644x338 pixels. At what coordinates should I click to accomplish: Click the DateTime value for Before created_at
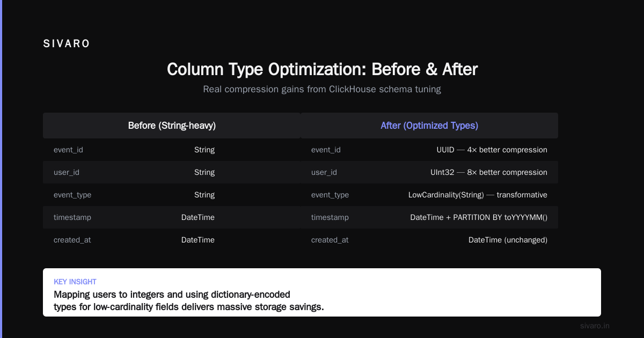coord(198,240)
